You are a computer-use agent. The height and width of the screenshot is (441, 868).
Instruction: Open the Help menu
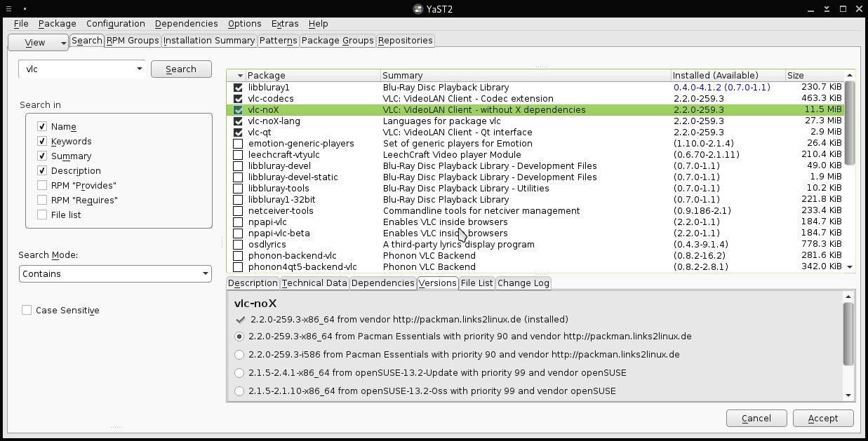tap(318, 24)
